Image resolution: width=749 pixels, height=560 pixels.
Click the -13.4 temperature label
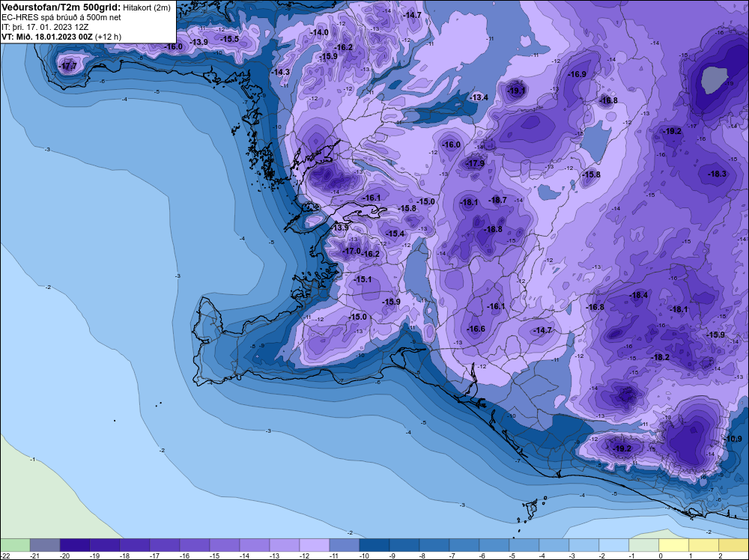[479, 97]
